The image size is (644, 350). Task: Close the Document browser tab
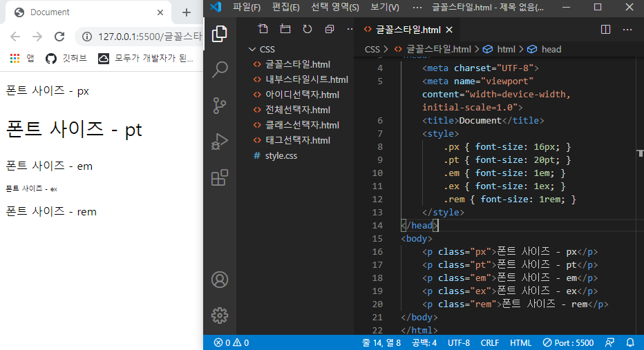click(160, 12)
